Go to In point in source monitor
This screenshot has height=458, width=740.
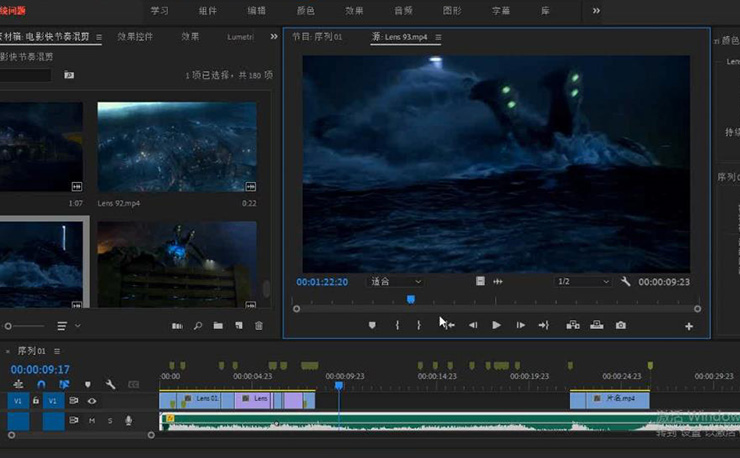coord(449,325)
